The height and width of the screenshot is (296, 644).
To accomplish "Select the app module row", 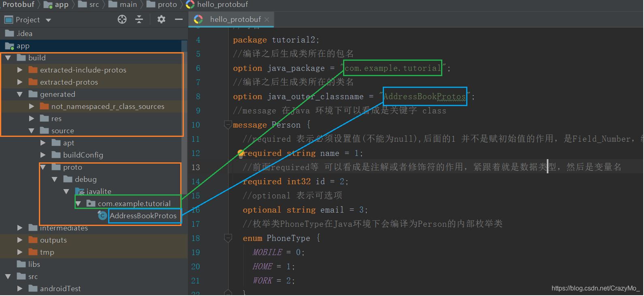I will point(93,46).
